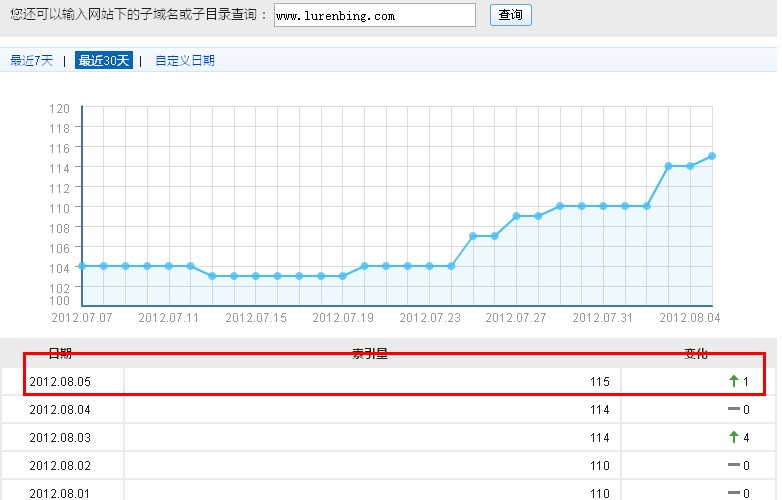Click the first chart data point above 2012.07.07
The image size is (782, 500).
coord(81,266)
